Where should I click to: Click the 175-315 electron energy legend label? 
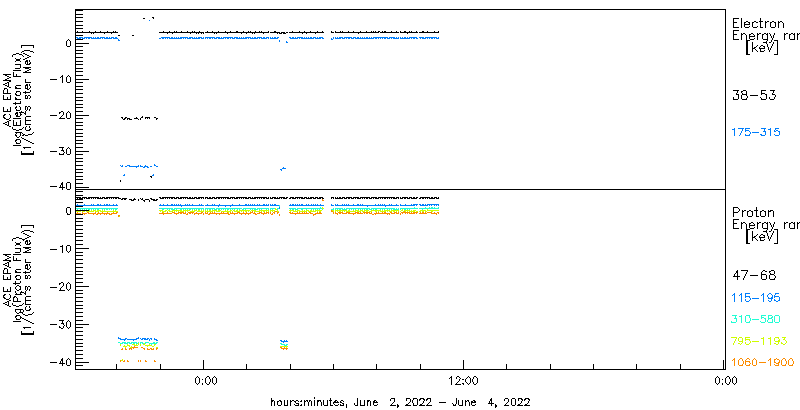[757, 132]
